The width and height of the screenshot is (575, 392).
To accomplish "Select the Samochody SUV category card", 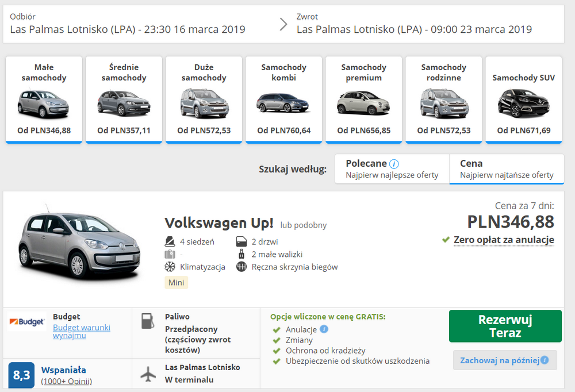I will click(x=524, y=100).
